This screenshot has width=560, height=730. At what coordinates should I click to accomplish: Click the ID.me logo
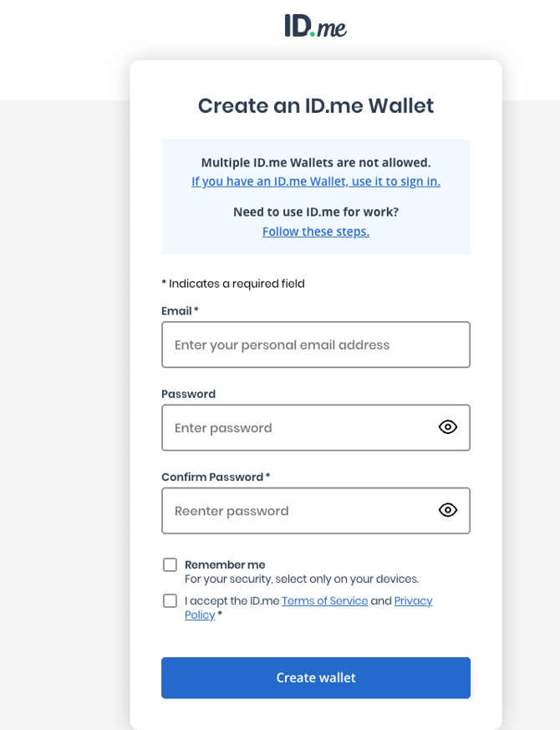[x=315, y=26]
